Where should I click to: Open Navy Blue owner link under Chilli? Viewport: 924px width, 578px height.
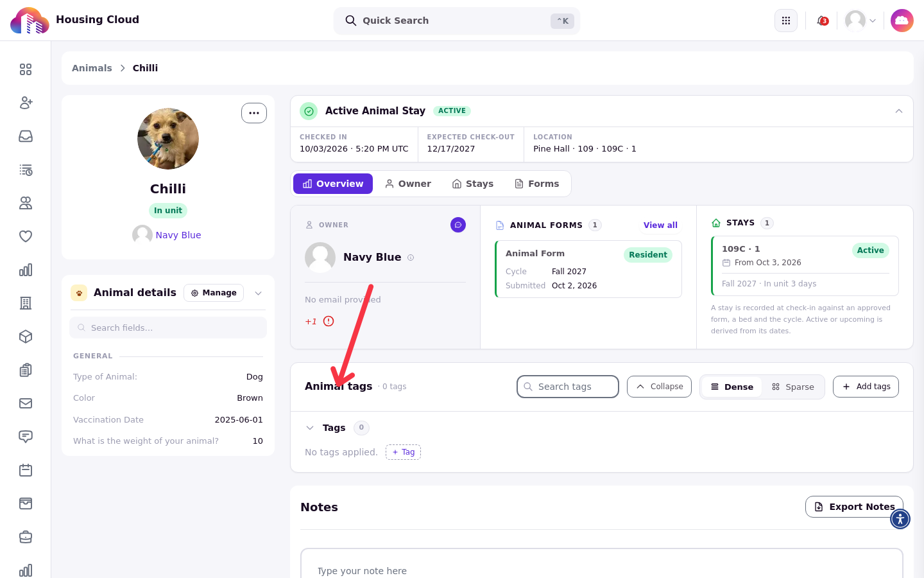click(x=178, y=235)
